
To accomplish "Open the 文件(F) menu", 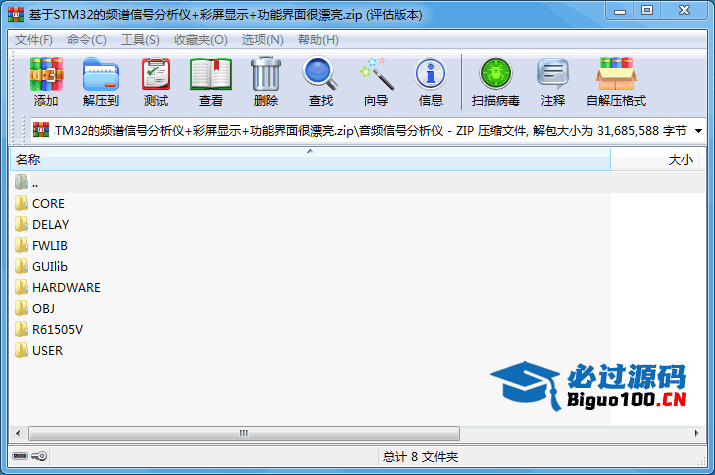I will click(x=34, y=40).
